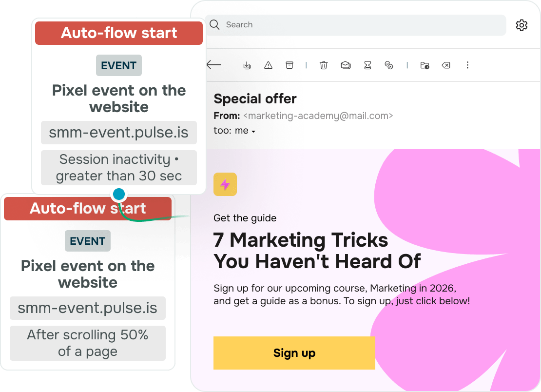541x392 pixels.
Task: Open settings via the gear icon
Action: (x=522, y=25)
